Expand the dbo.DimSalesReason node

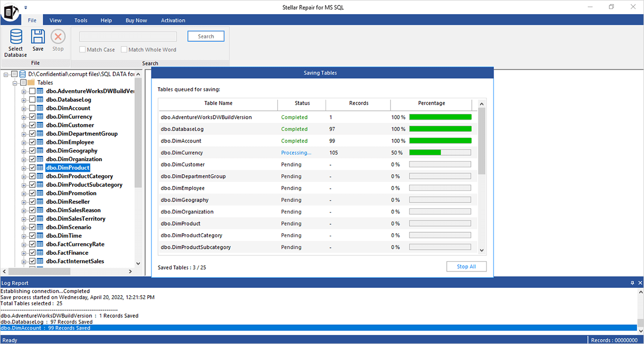[24, 211]
